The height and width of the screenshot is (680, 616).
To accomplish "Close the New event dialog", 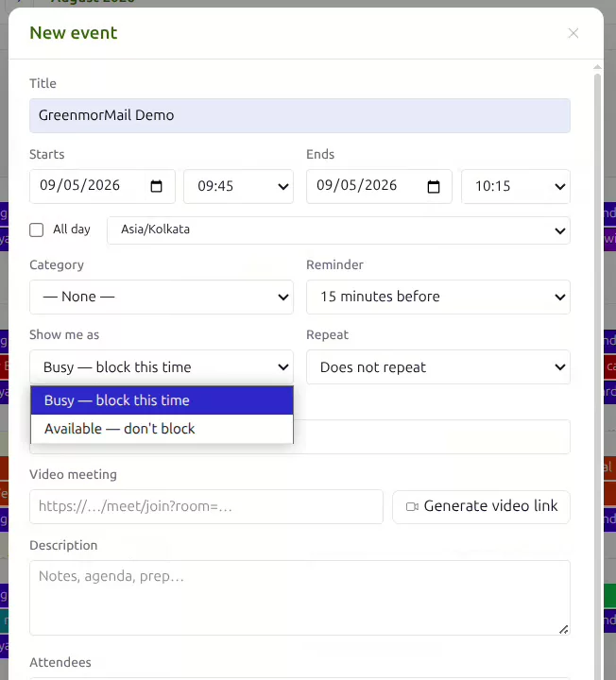I will [573, 33].
